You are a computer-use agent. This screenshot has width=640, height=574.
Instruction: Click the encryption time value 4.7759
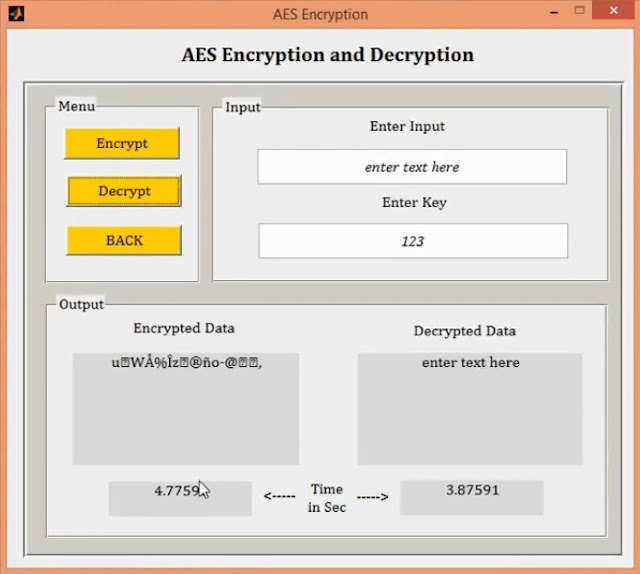point(180,498)
